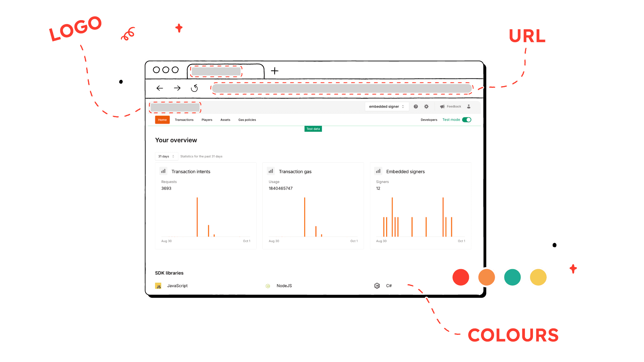Viewport: 644px width, 362px height.
Task: Click the Transaction gas bar chart icon
Action: 271,172
